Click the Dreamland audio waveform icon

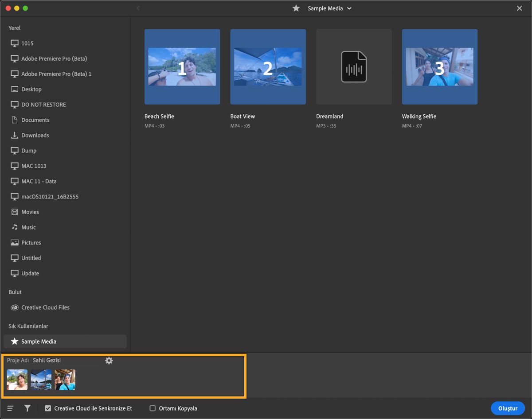pos(354,67)
